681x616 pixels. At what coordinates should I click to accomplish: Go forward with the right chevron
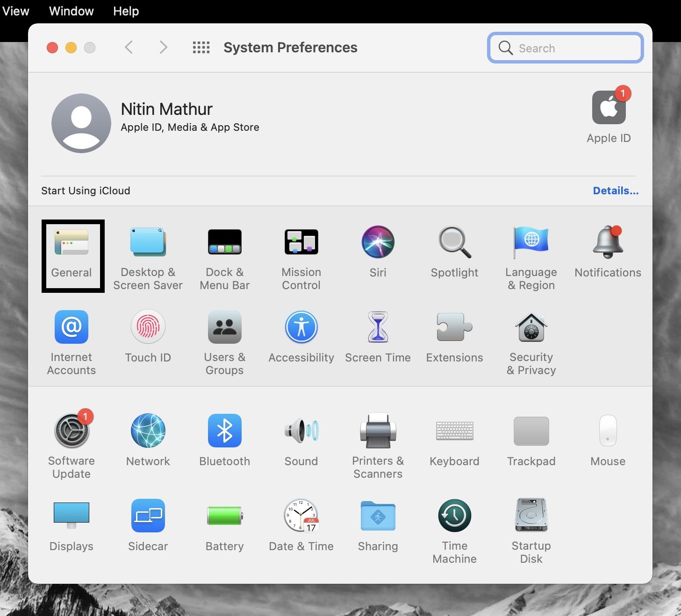163,47
